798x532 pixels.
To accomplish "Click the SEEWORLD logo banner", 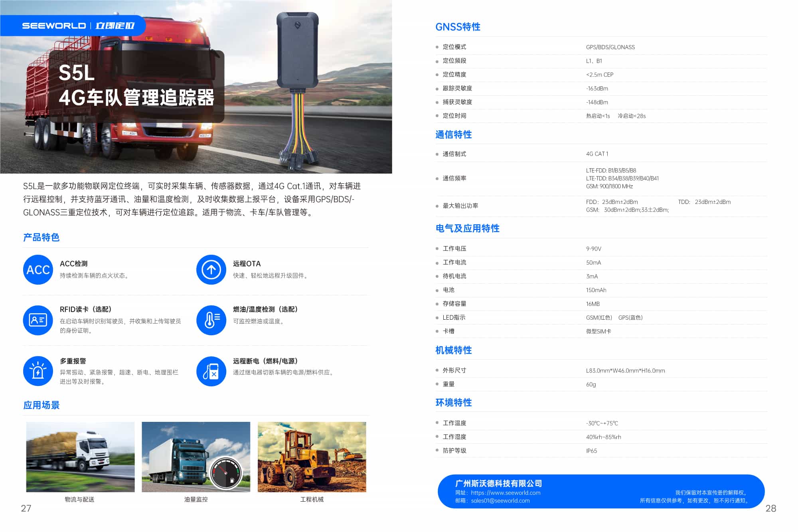I will pyautogui.click(x=78, y=26).
